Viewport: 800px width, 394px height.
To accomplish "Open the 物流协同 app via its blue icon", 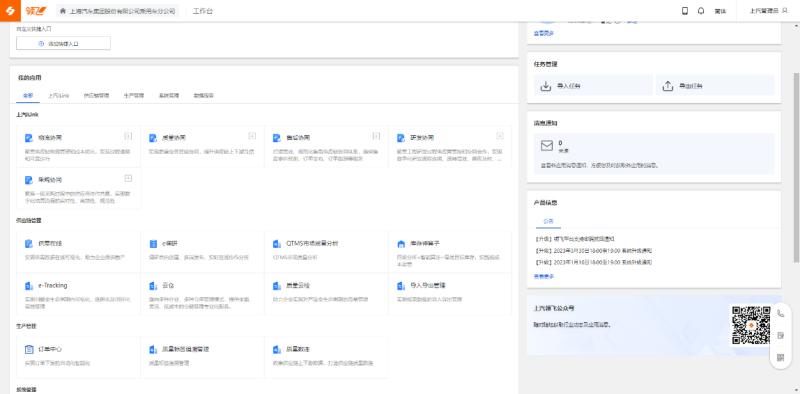I will pos(29,138).
